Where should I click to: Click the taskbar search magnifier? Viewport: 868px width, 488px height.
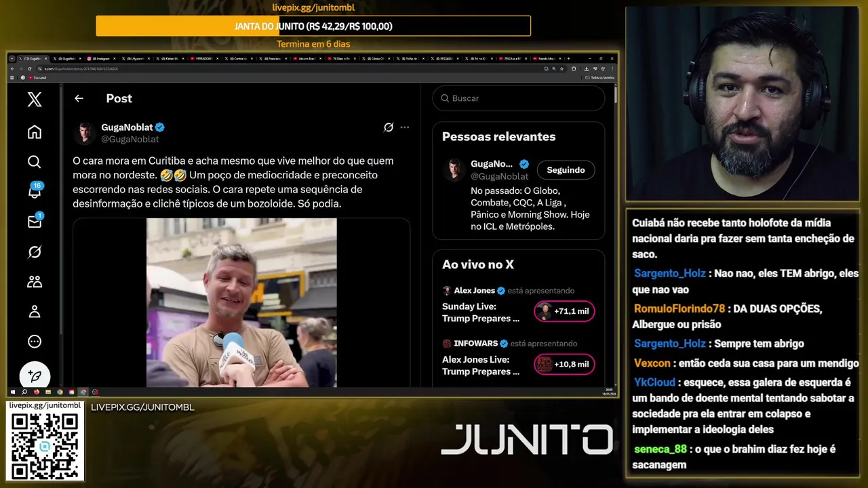[25, 392]
